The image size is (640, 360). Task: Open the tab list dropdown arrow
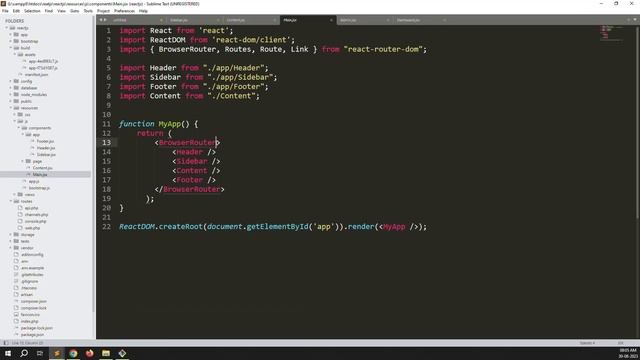click(x=635, y=20)
